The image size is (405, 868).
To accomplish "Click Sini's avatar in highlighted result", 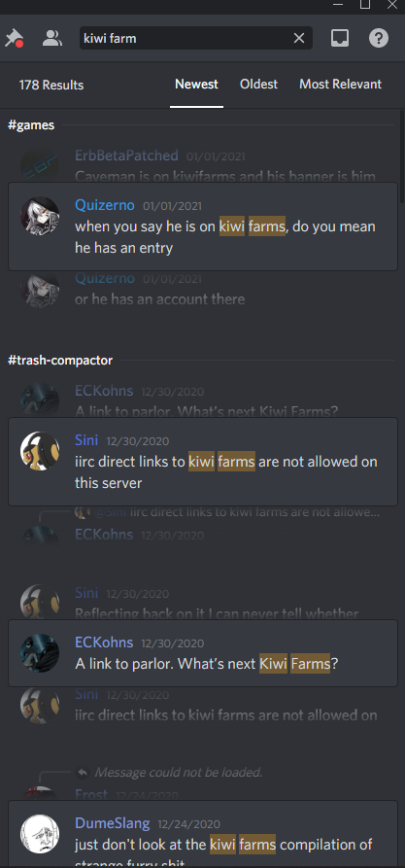I will point(40,451).
